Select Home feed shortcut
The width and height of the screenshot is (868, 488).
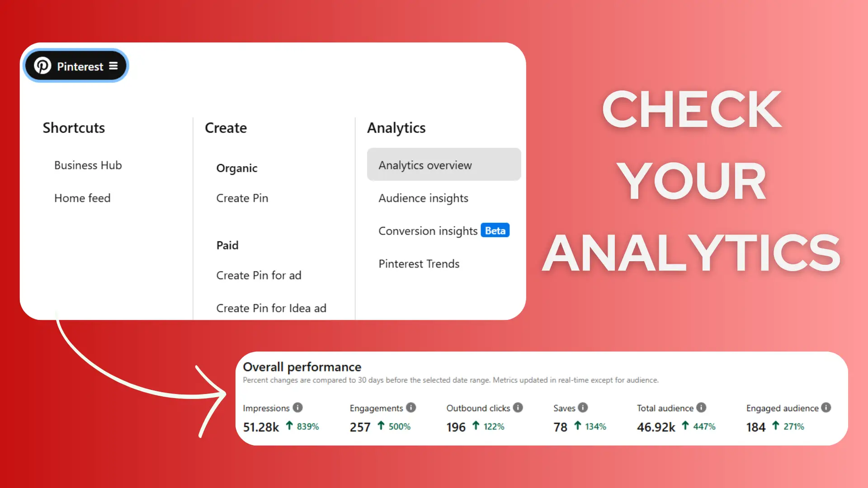[82, 198]
